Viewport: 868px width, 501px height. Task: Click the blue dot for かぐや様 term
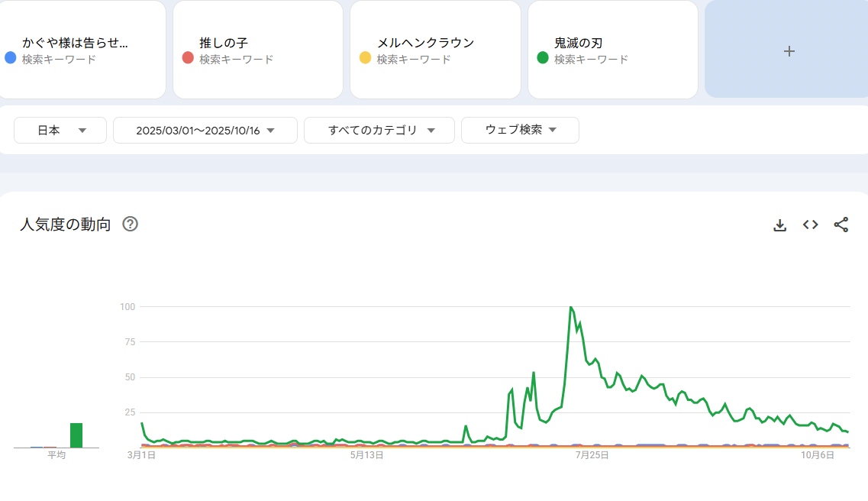[11, 58]
